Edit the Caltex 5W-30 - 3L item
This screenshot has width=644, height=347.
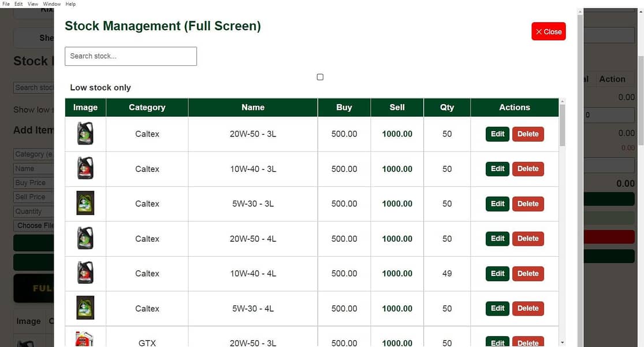pyautogui.click(x=497, y=204)
